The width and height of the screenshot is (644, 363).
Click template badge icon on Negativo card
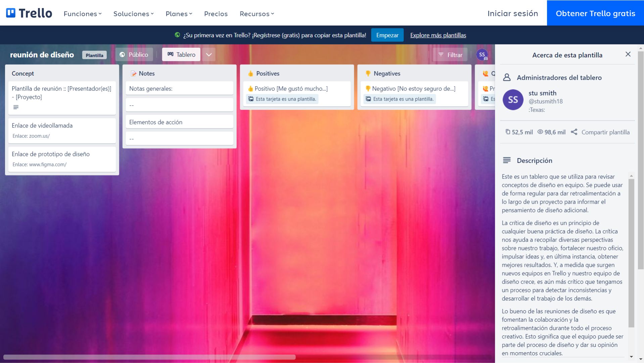click(x=368, y=99)
